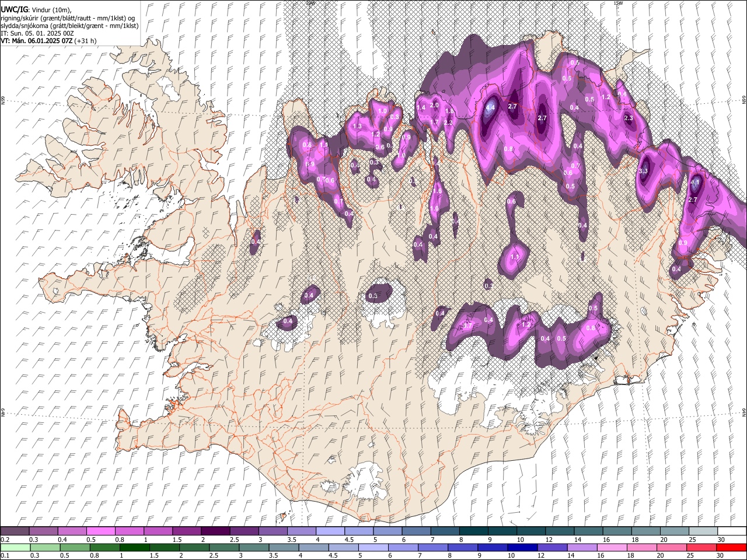Click the 15W longitude label at the top
Image resolution: width=747 pixels, height=560 pixels.
pos(618,3)
